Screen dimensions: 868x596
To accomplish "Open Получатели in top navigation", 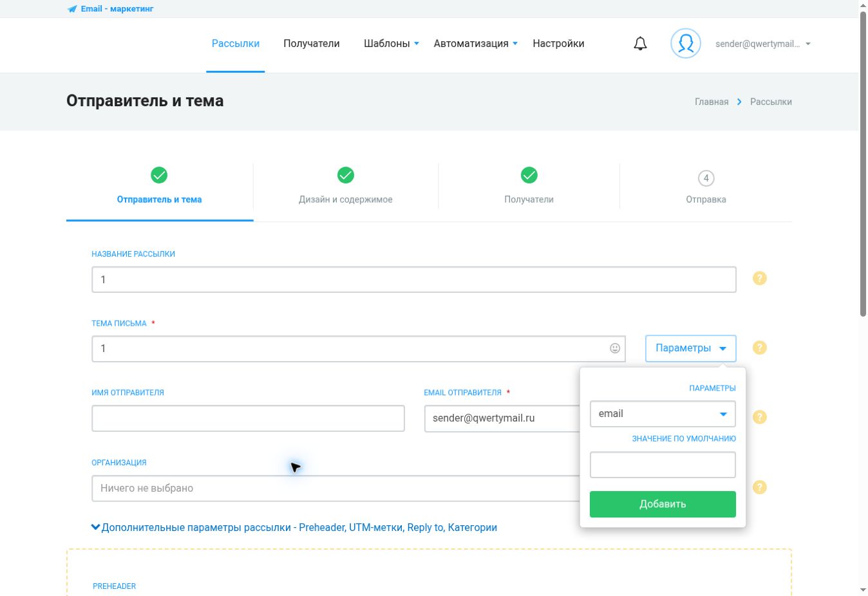I will point(312,44).
